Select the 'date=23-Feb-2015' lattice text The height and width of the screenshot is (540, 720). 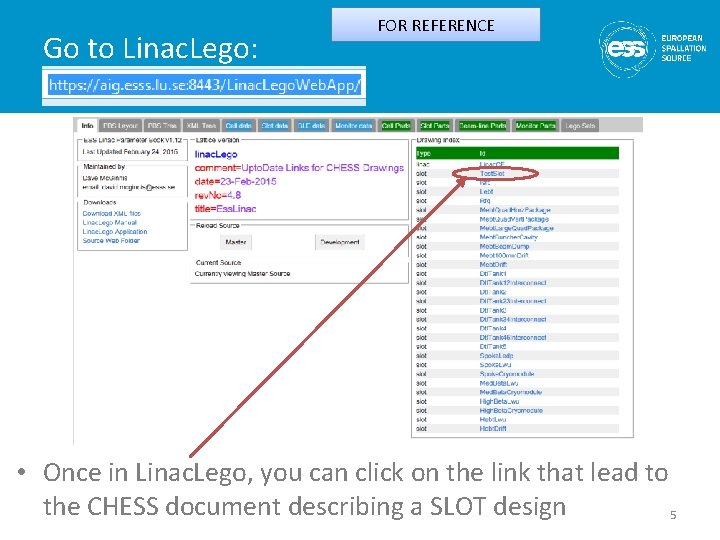(x=236, y=181)
